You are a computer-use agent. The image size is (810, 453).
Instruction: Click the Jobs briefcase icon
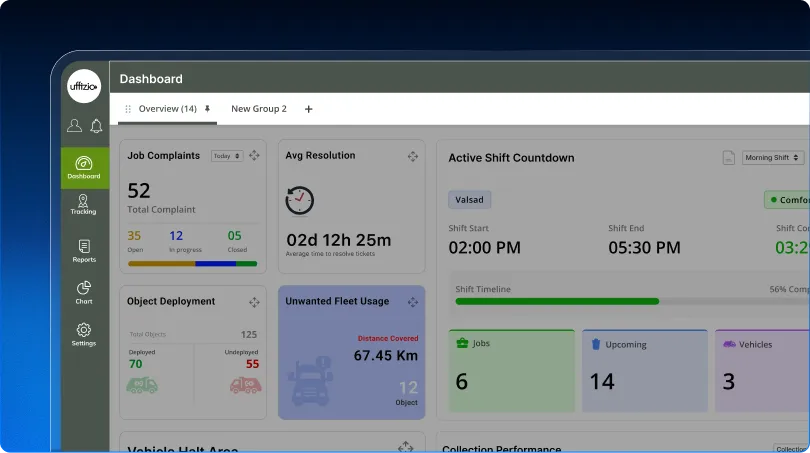(x=462, y=343)
